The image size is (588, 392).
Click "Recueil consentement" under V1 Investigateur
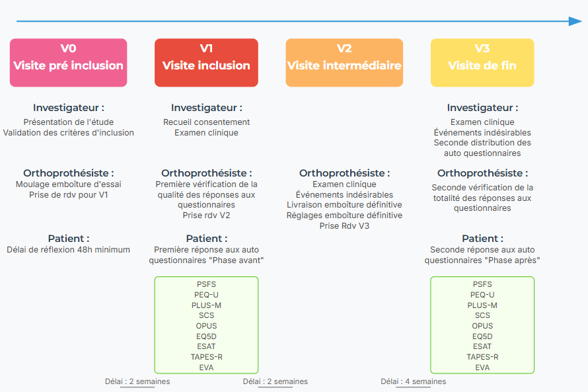coord(206,122)
